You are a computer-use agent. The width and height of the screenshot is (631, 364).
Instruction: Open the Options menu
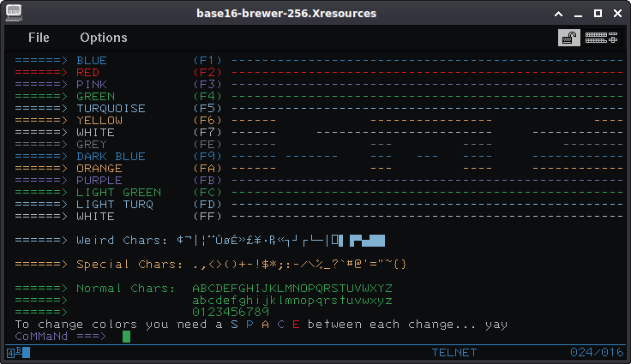coord(104,38)
